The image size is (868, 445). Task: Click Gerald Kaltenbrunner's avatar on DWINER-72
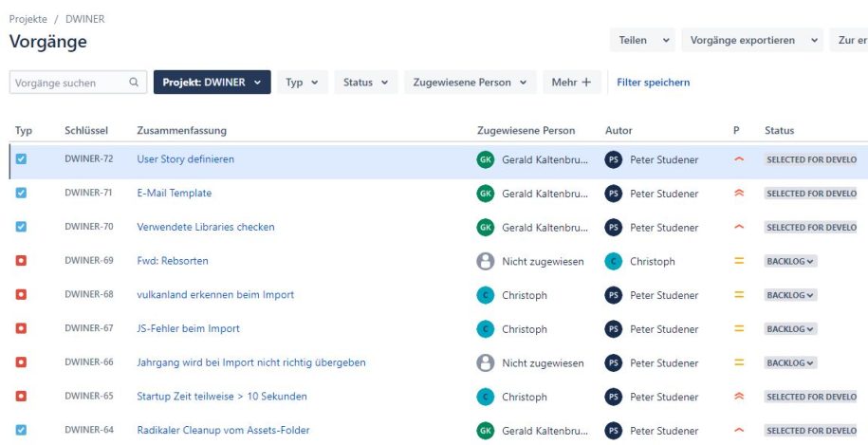coord(486,159)
